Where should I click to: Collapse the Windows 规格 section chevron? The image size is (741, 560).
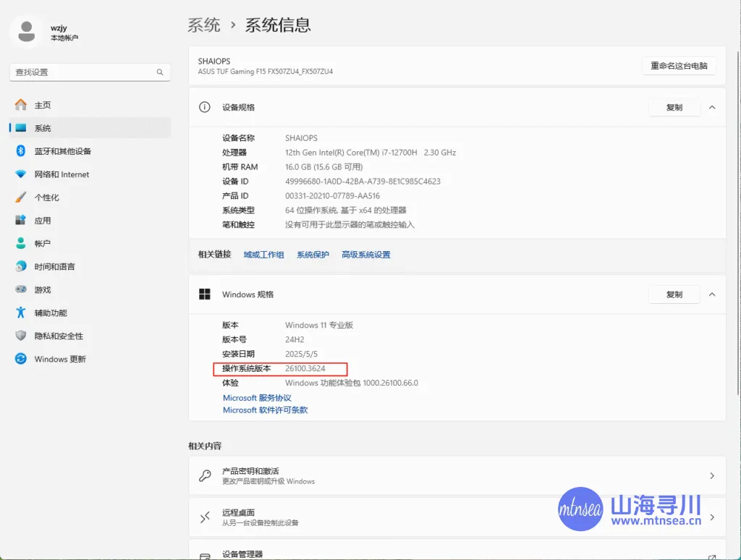(x=712, y=294)
